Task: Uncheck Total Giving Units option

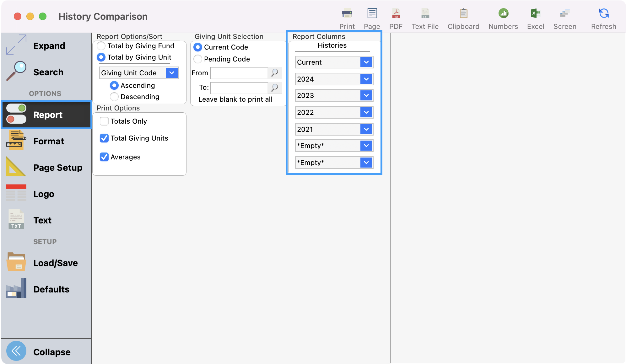Action: 104,138
